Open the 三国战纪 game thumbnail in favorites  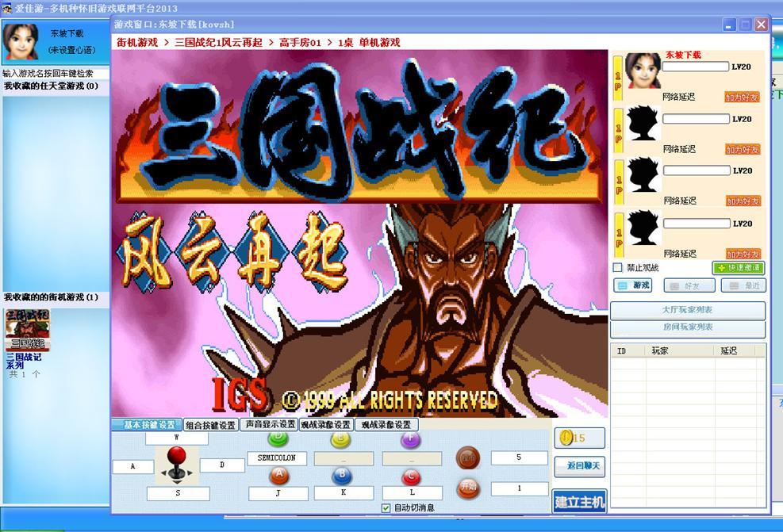(x=28, y=329)
